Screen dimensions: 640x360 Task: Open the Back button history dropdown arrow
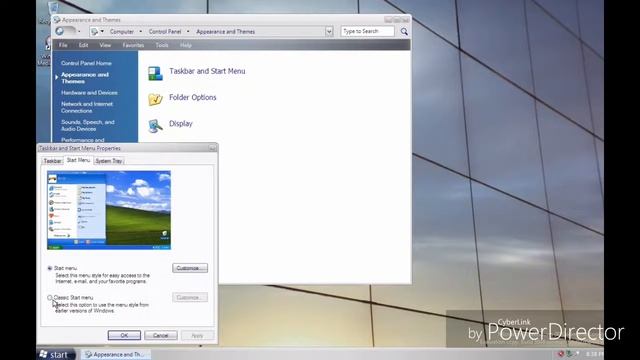79,31
